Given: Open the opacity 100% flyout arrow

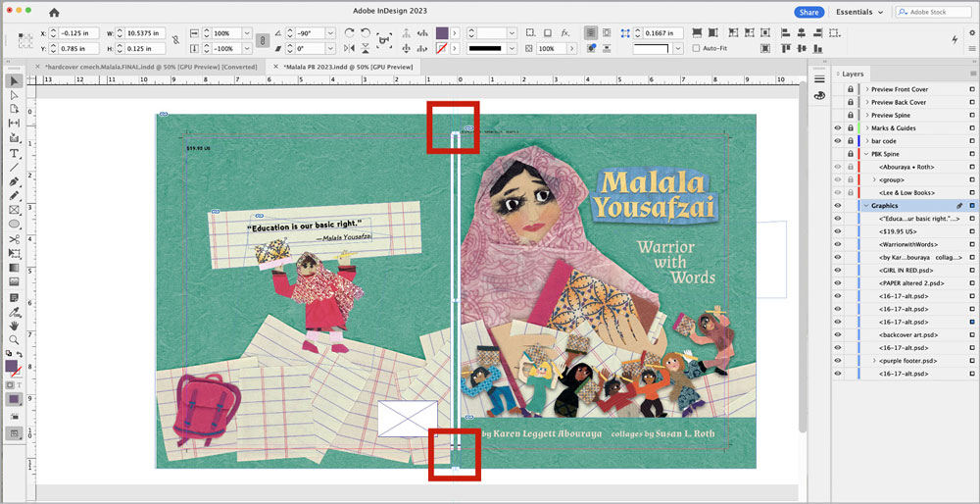Looking at the screenshot, I should click(x=571, y=48).
